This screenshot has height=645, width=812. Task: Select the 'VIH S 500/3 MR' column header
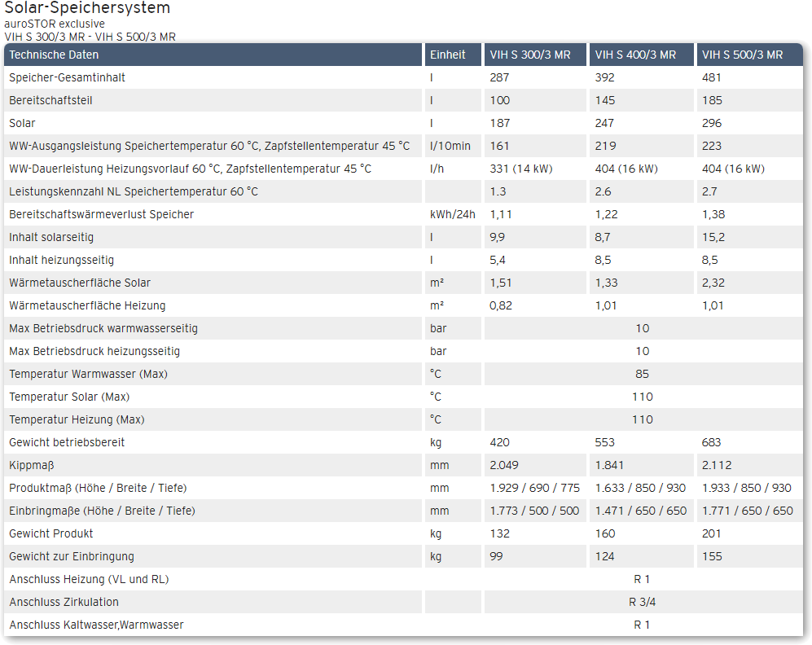tap(742, 55)
